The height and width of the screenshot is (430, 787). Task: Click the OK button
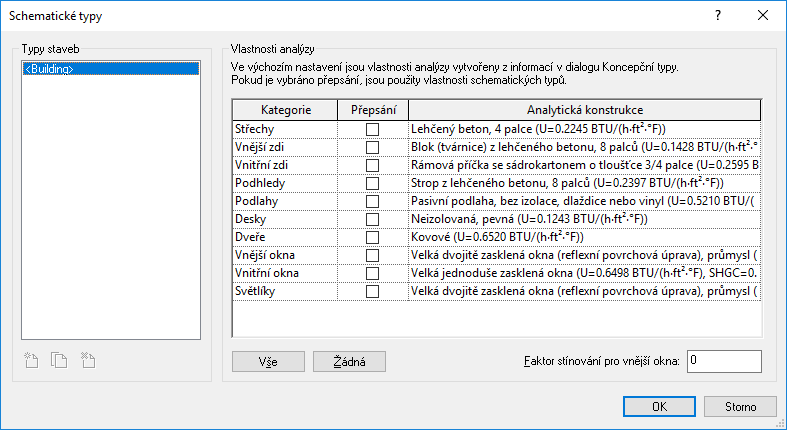coord(659,407)
